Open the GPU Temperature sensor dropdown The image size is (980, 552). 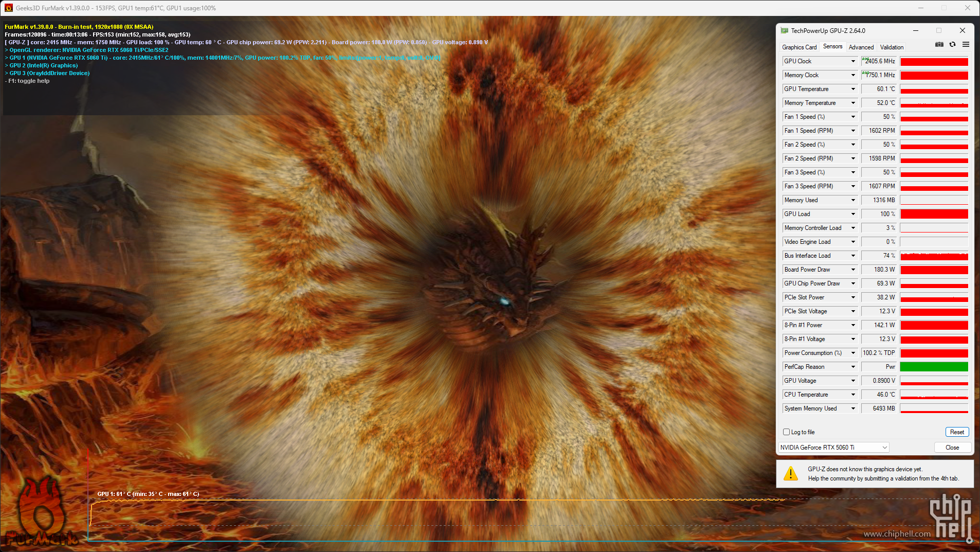point(853,89)
